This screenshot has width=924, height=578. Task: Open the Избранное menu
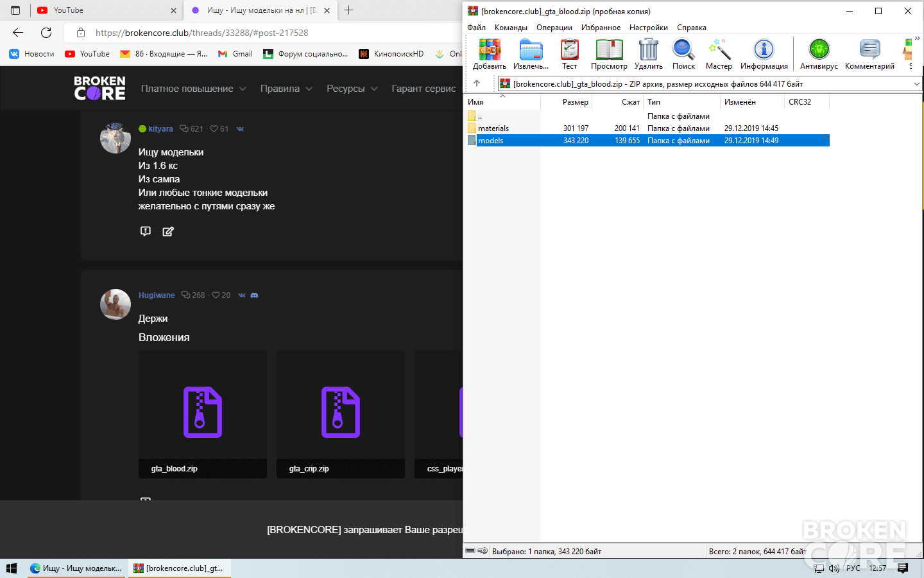pos(601,28)
